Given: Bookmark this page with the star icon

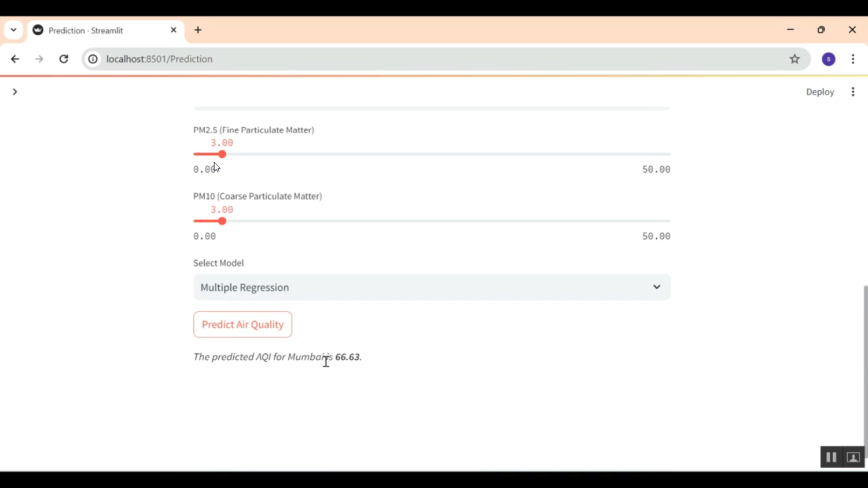Looking at the screenshot, I should [x=795, y=59].
